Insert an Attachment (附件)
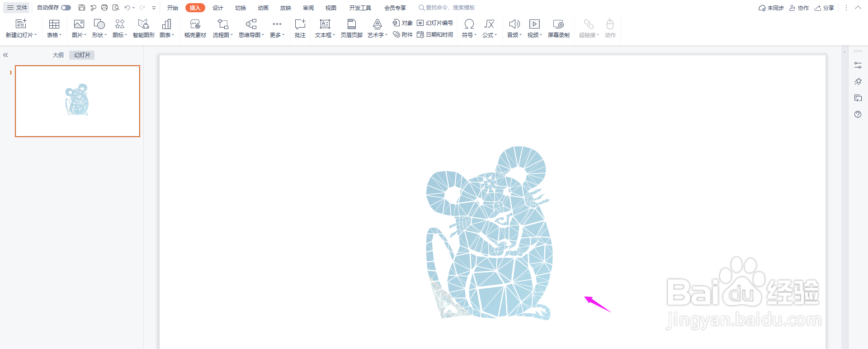This screenshot has height=349, width=868. point(403,34)
